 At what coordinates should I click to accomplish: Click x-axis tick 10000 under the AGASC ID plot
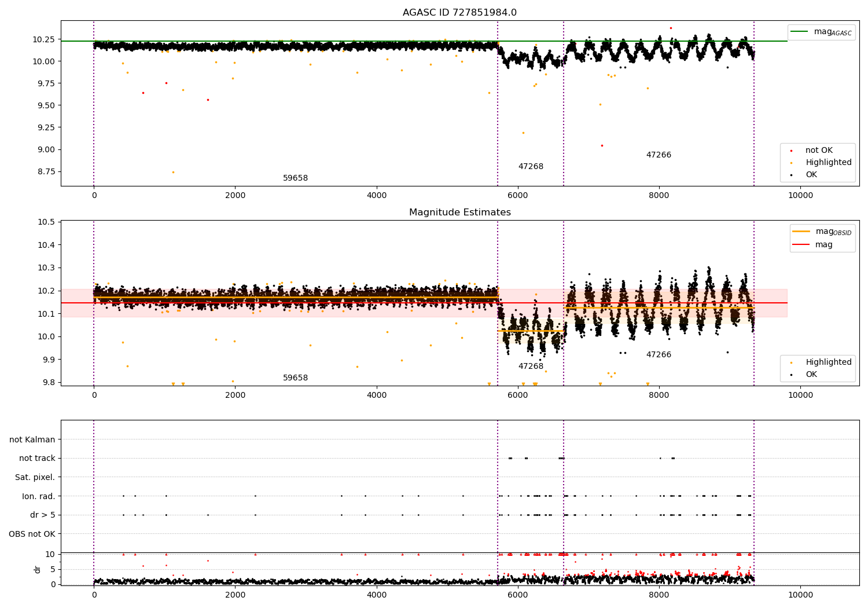click(800, 196)
